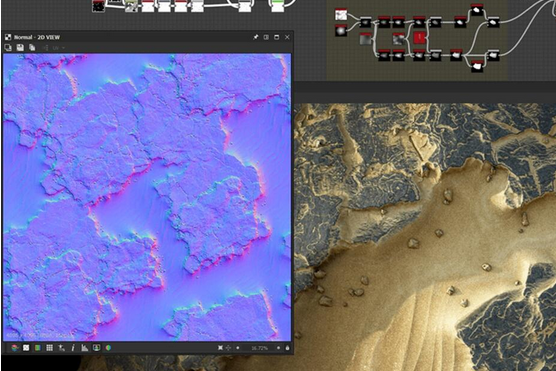Open the histogram icon in 2D view
Viewport: 556px width, 371px height.
click(84, 348)
